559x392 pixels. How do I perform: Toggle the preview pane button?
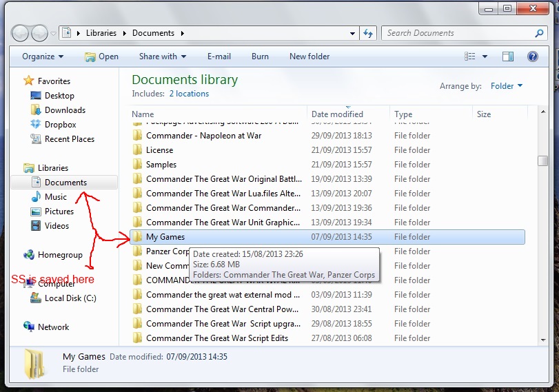pos(508,56)
